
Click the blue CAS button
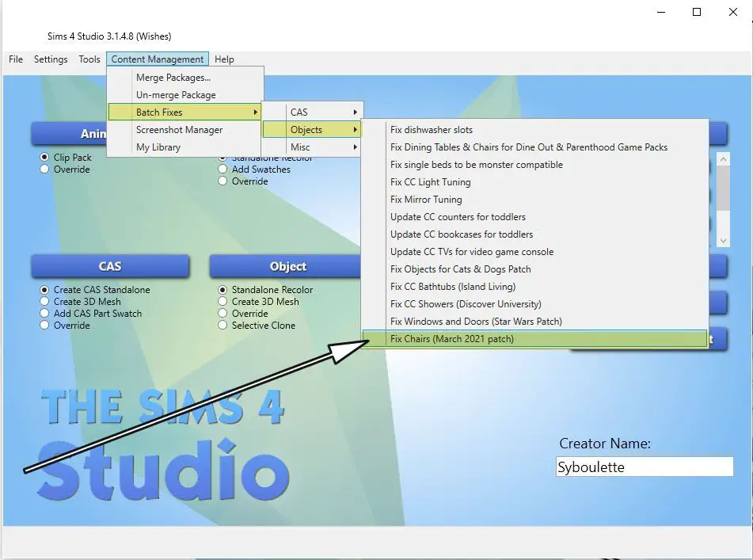click(110, 267)
